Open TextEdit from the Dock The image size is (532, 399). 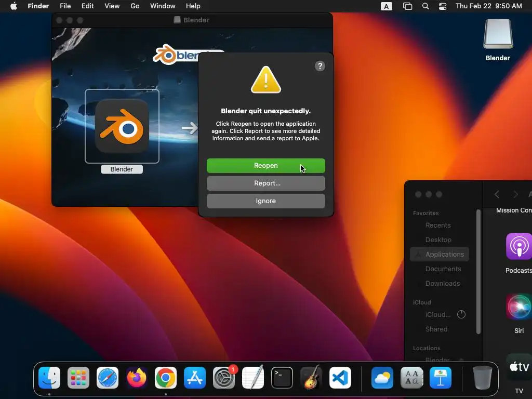[x=253, y=377]
